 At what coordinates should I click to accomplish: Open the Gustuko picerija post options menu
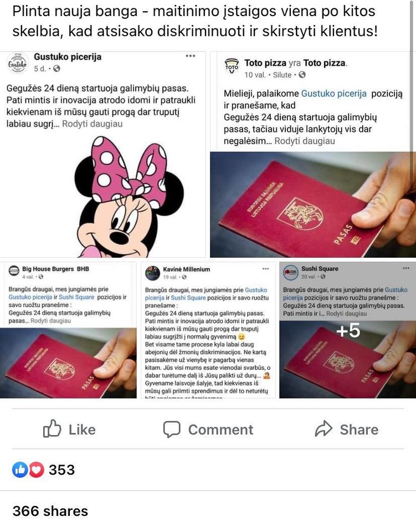coord(191,55)
